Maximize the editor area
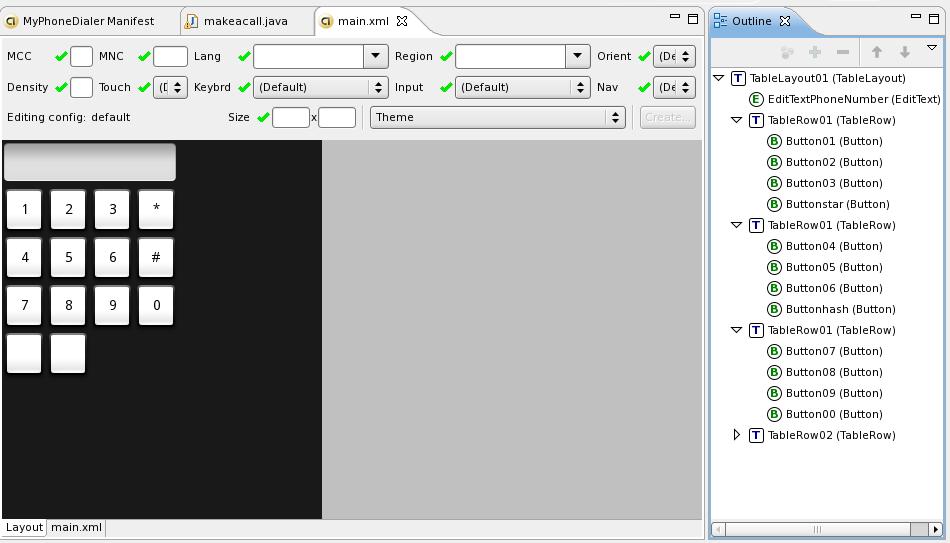The height and width of the screenshot is (543, 950). (693, 19)
